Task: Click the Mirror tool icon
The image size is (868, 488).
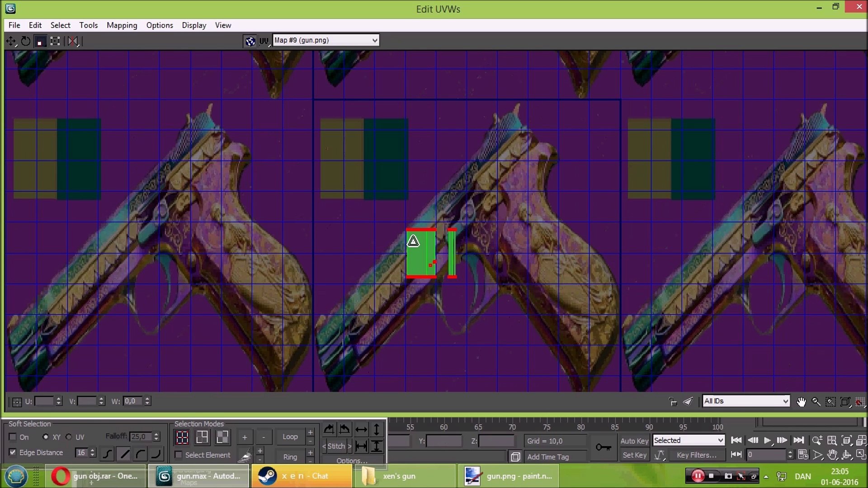Action: [x=73, y=41]
